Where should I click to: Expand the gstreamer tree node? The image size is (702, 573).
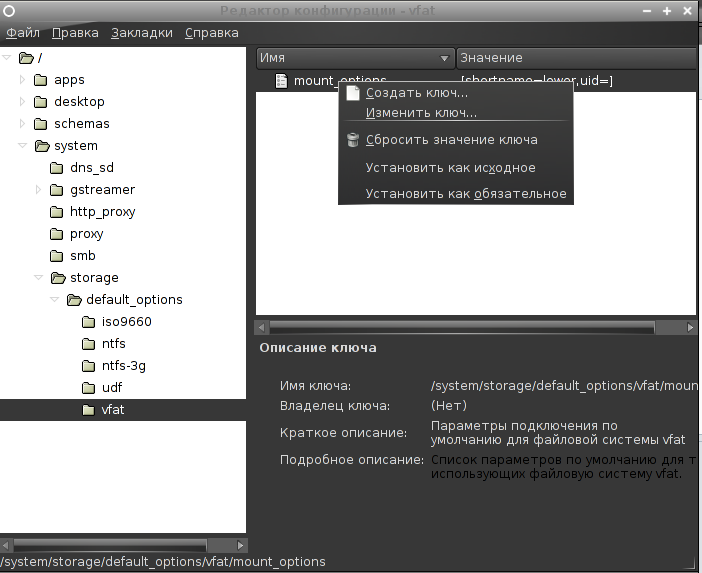coord(39,190)
